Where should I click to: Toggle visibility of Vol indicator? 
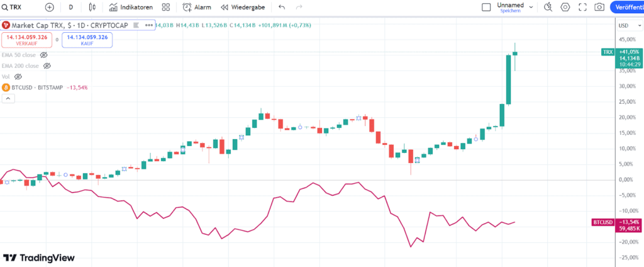[x=18, y=77]
